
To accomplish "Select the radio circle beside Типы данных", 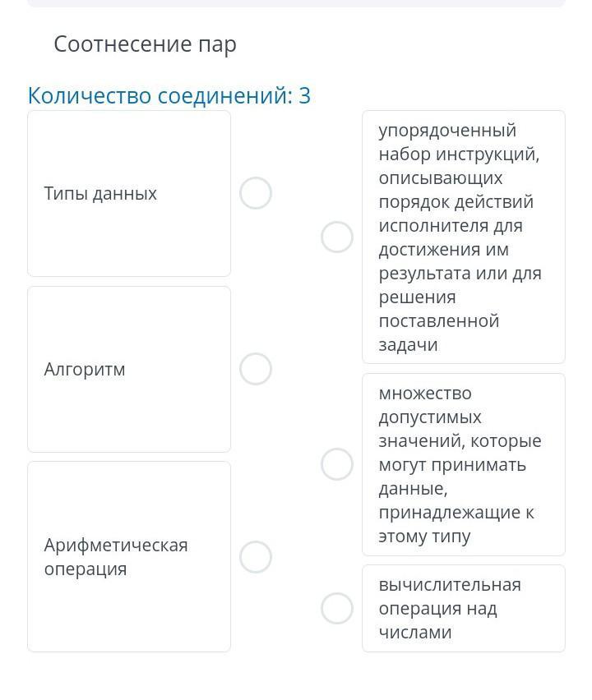I will 256,194.
